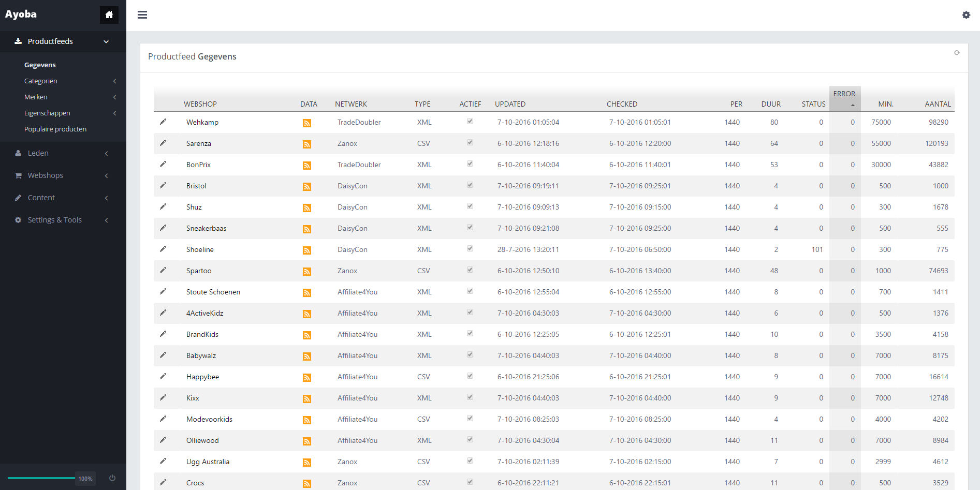Edit the Spartoo feed pencil icon
The height and width of the screenshot is (490, 980).
point(163,270)
